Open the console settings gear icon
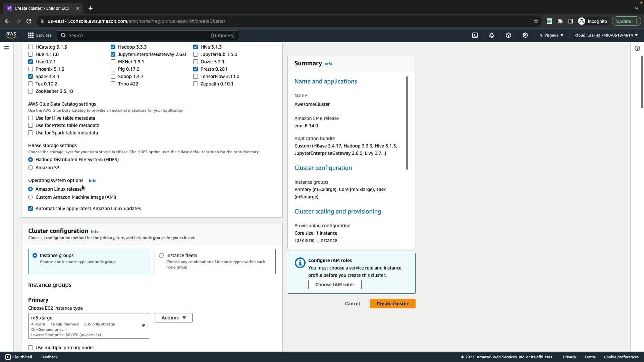Image resolution: width=644 pixels, height=362 pixels. pyautogui.click(x=525, y=35)
